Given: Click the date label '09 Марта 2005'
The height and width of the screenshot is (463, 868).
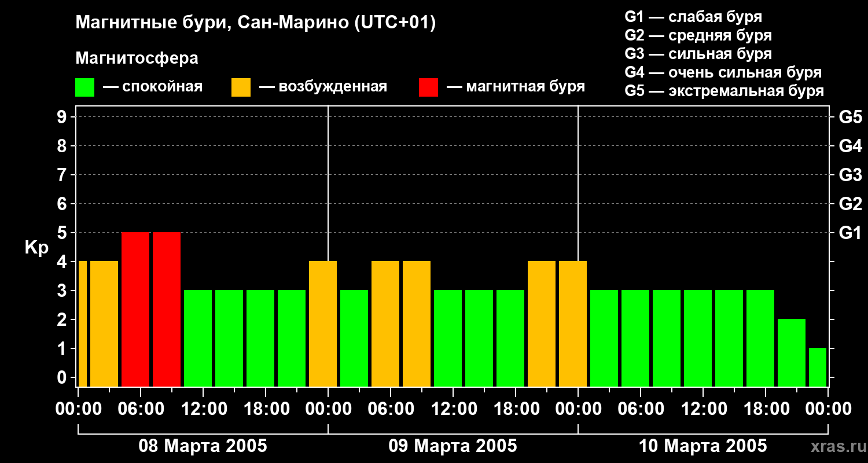Looking at the screenshot, I should (453, 446).
